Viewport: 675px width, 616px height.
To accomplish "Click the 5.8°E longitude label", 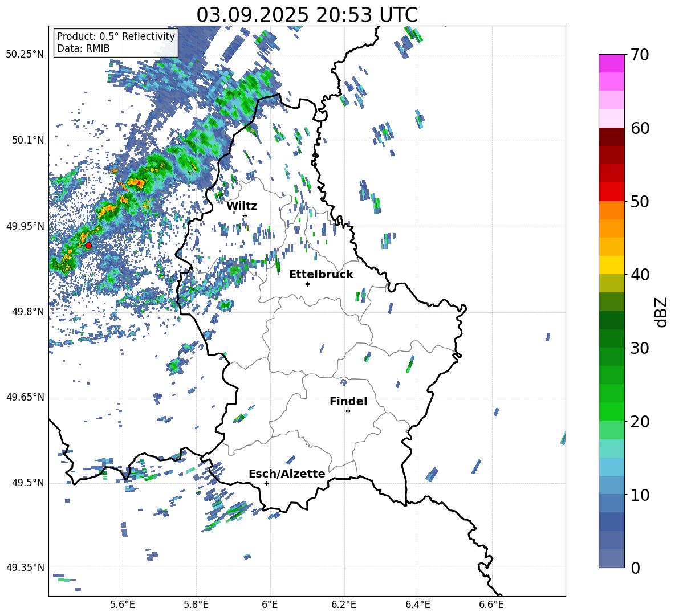I will pos(196,605).
